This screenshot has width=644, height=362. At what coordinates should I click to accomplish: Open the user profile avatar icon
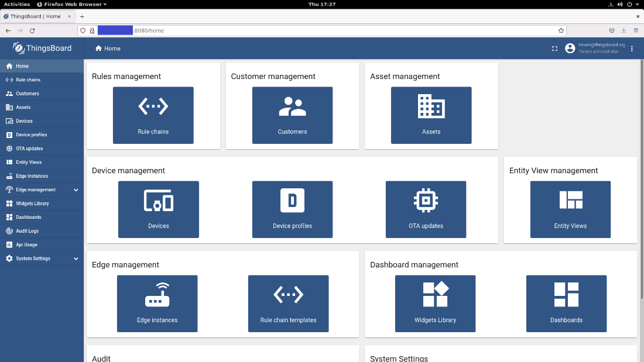pyautogui.click(x=570, y=49)
